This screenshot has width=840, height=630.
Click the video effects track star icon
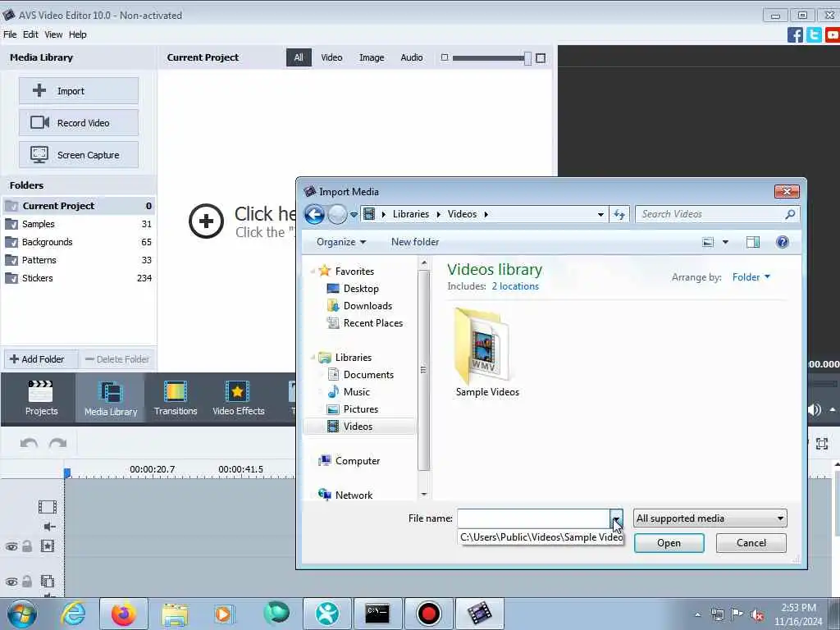click(x=47, y=546)
